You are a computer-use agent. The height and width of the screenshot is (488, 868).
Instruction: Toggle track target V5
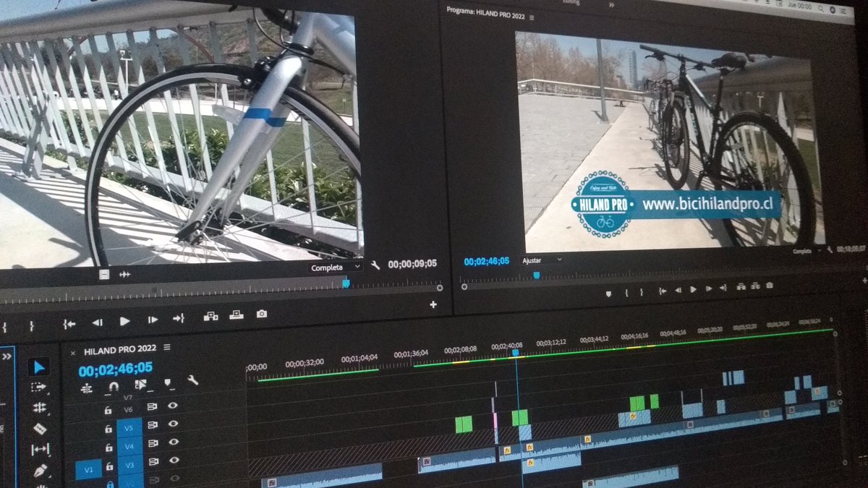tap(129, 427)
